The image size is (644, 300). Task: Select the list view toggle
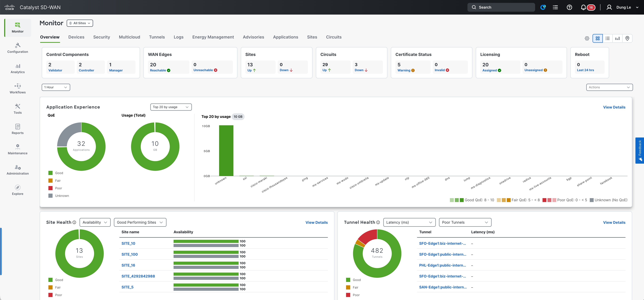pos(607,38)
